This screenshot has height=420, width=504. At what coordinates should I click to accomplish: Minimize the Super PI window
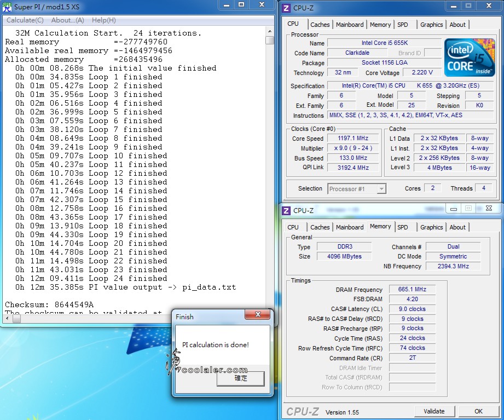(227, 5)
